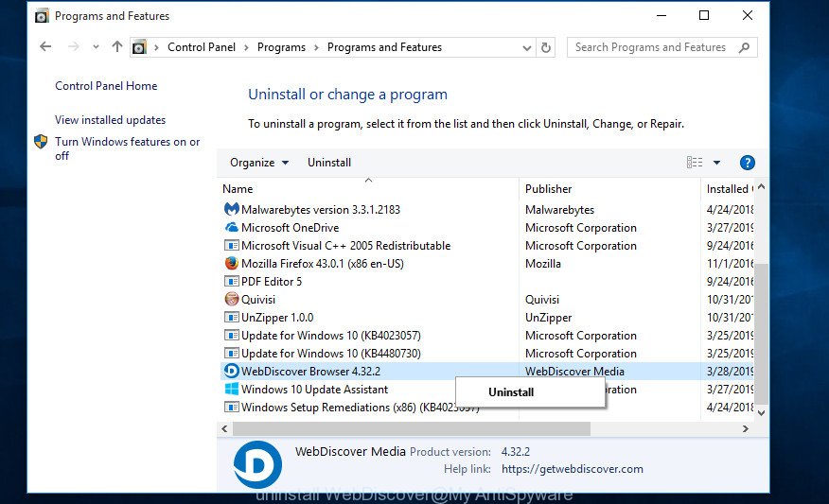829x504 pixels.
Task: Expand the chevron before the Control Panel breadcrumb
Action: click(156, 47)
